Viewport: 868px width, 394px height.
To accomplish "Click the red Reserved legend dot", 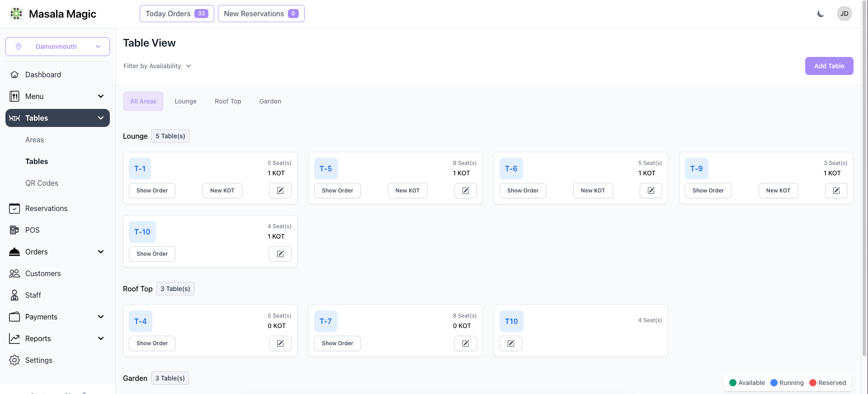I will 813,383.
